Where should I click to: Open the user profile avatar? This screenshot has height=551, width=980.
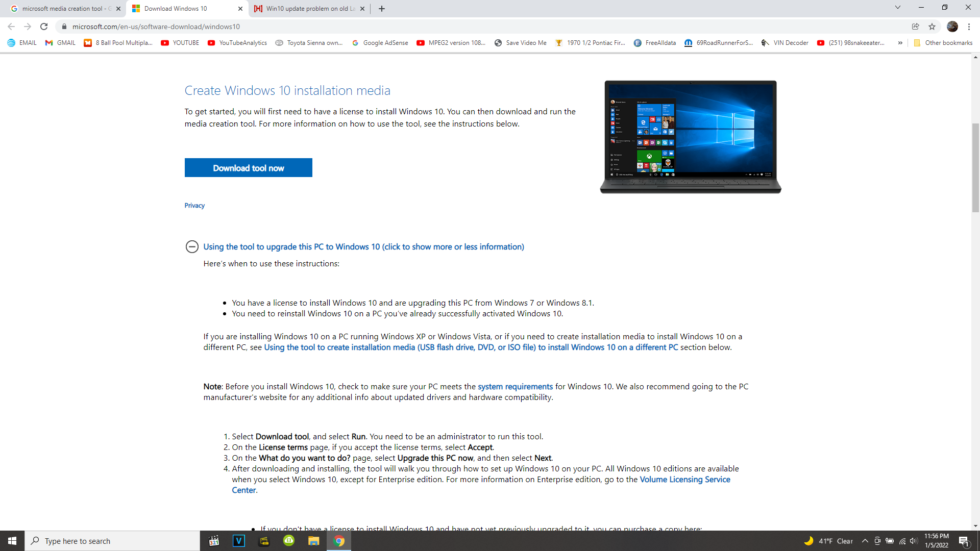952,27
